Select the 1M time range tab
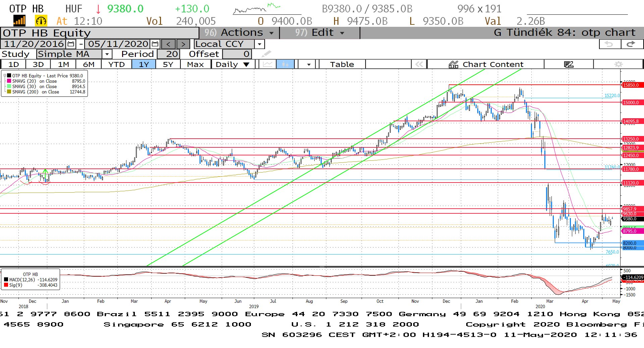 click(x=63, y=64)
